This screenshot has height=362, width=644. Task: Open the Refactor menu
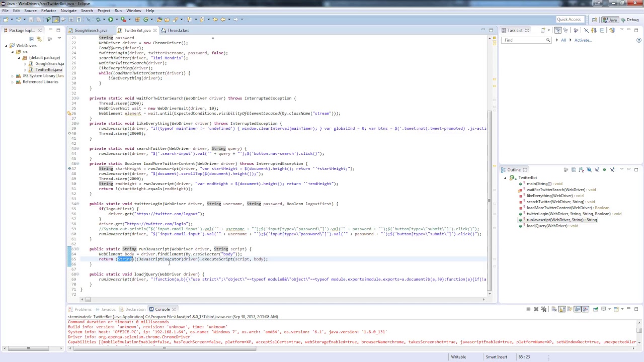[x=48, y=11]
